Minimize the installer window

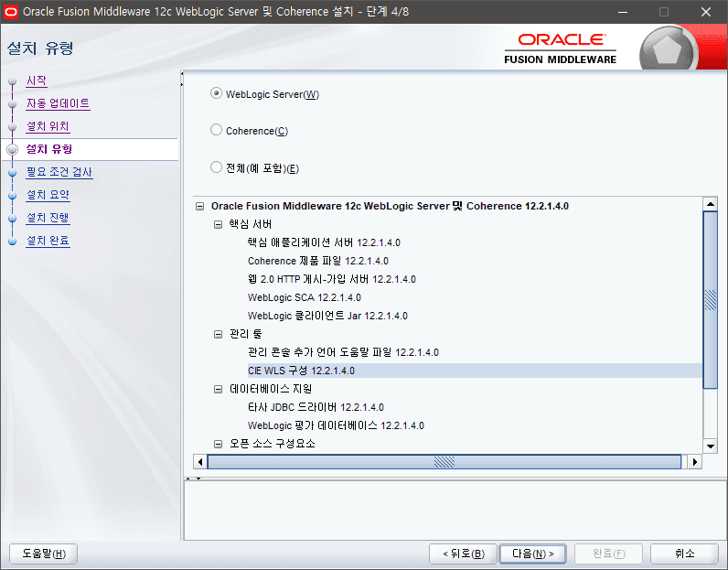[x=623, y=12]
